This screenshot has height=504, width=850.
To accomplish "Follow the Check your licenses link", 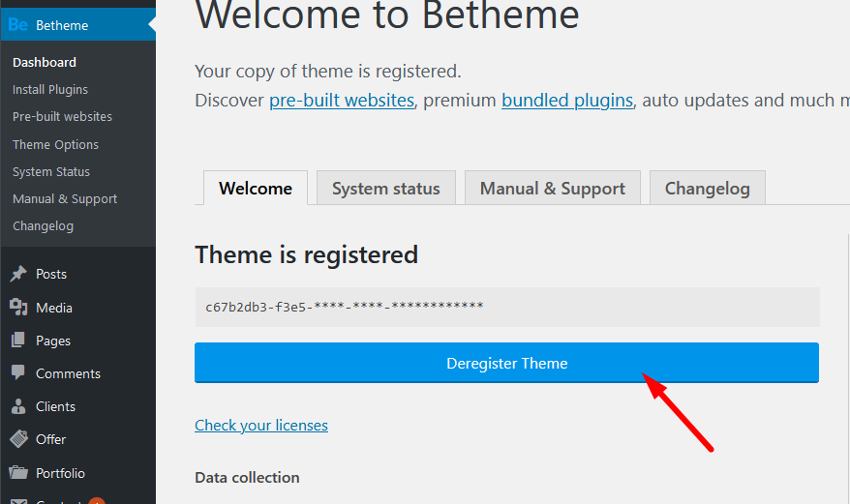I will 261,426.
